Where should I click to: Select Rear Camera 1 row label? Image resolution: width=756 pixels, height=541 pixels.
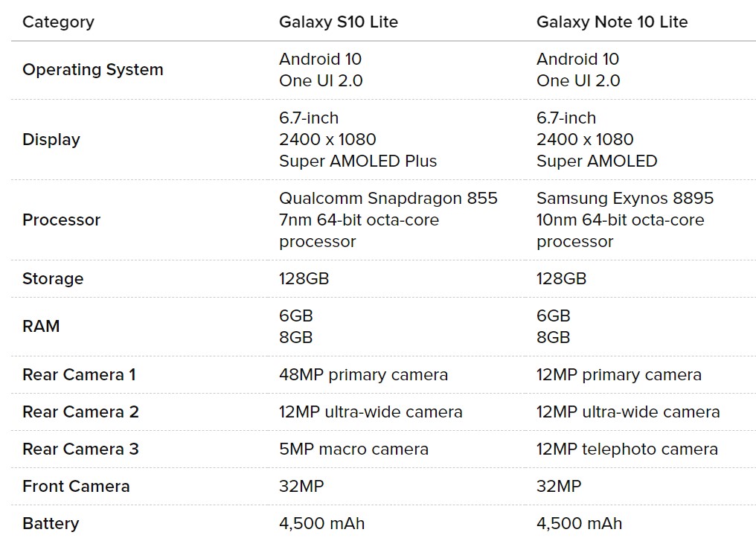pyautogui.click(x=79, y=374)
